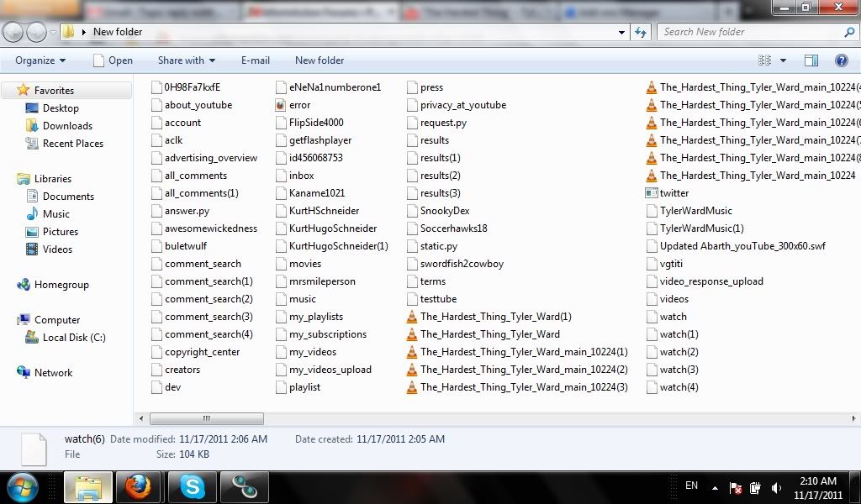
Task: Select the file KurtHugoSchneider(1)
Action: tap(332, 245)
